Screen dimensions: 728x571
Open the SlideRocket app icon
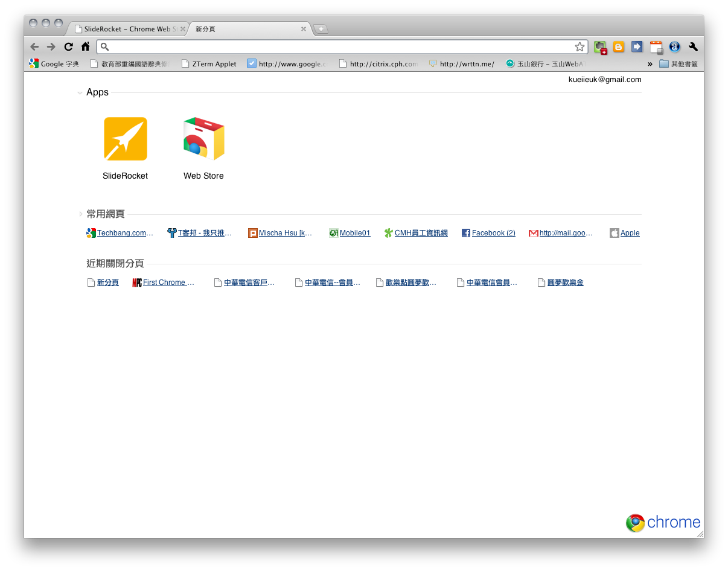tap(125, 139)
